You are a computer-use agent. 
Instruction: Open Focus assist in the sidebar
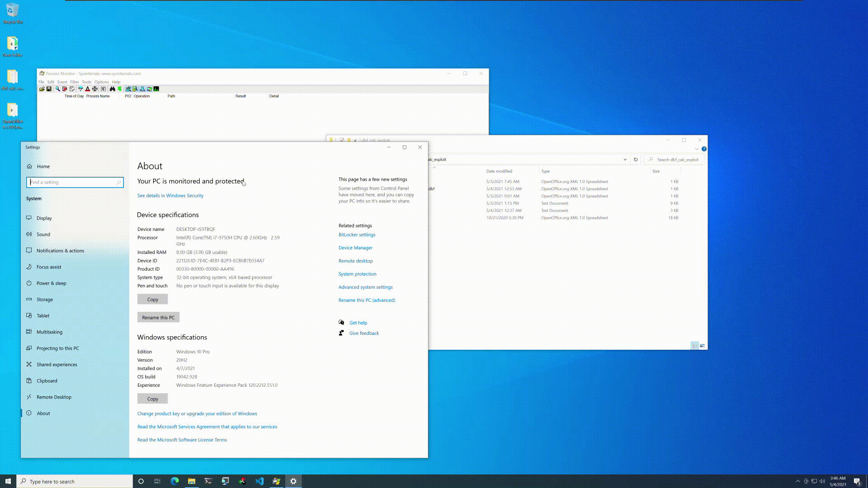point(49,267)
